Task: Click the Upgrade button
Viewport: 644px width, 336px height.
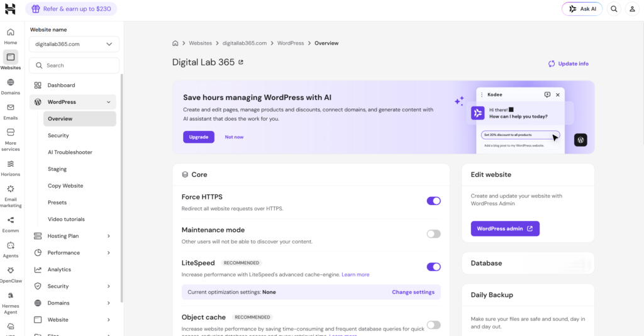Action: point(198,137)
